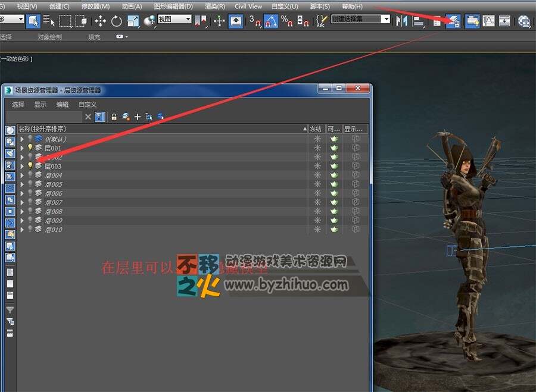Activate Select and Move tool
The image size is (536, 392).
point(100,21)
